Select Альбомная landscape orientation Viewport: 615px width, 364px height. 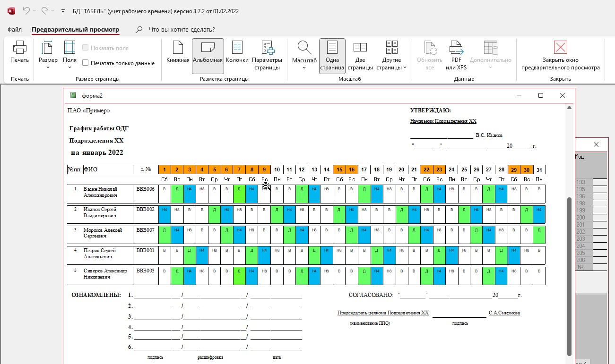[208, 56]
